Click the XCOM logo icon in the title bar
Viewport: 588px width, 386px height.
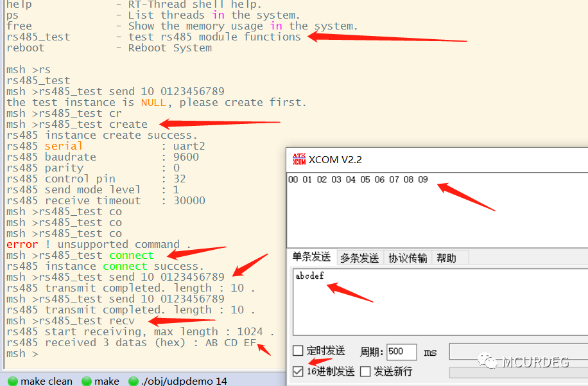(300, 160)
